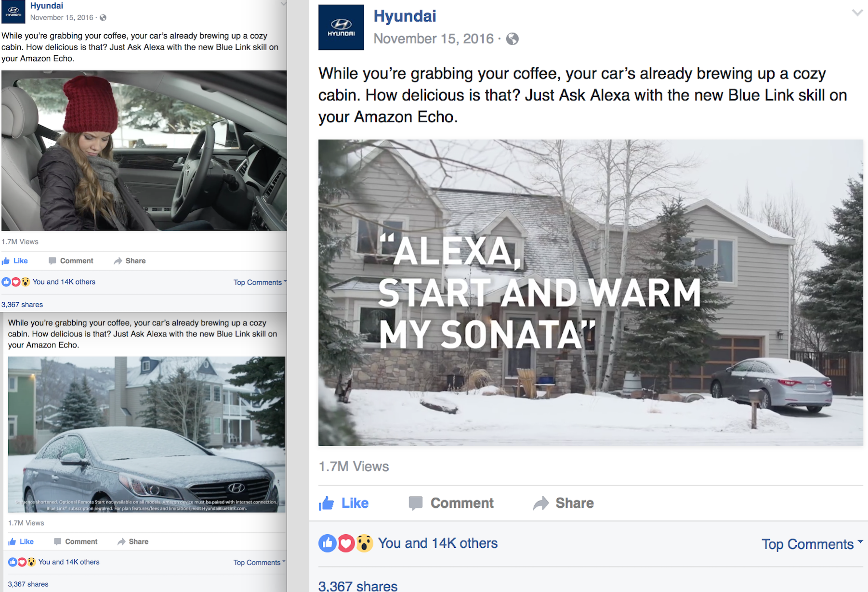
Task: Toggle Like on the bottom-left snowy car post
Action: coord(21,541)
